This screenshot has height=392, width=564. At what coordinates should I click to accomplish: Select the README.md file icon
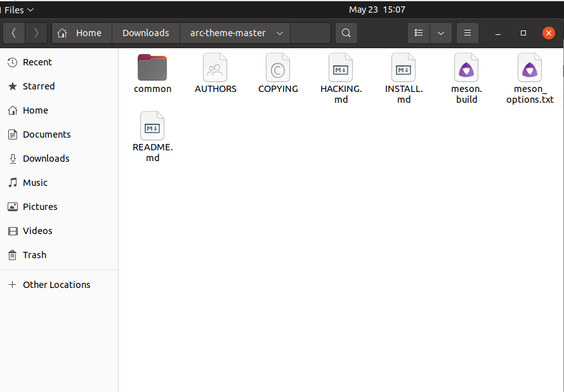(152, 126)
